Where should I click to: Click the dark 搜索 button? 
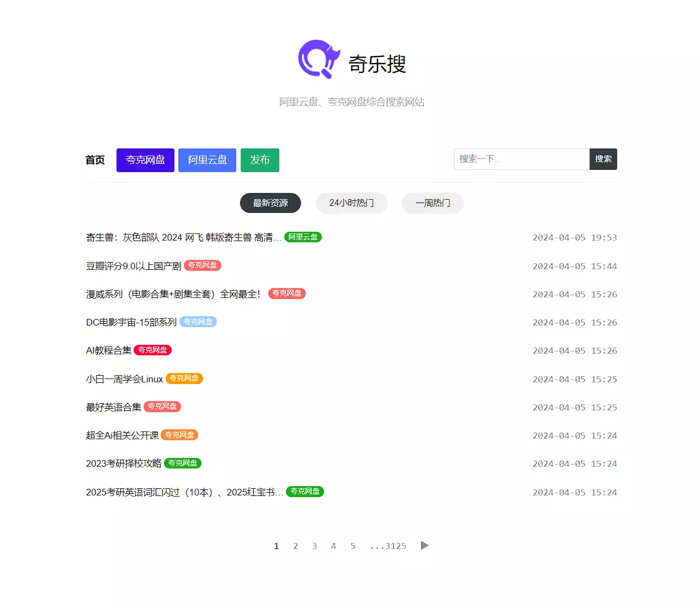[x=603, y=159]
